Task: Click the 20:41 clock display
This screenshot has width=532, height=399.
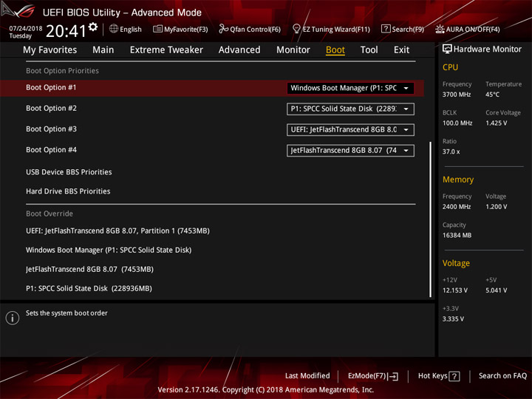Action: 66,31
